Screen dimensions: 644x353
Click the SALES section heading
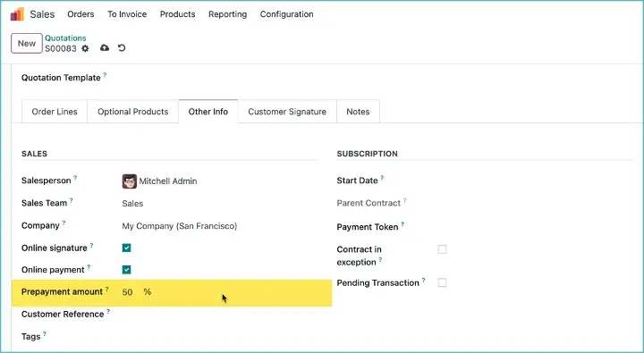[35, 154]
